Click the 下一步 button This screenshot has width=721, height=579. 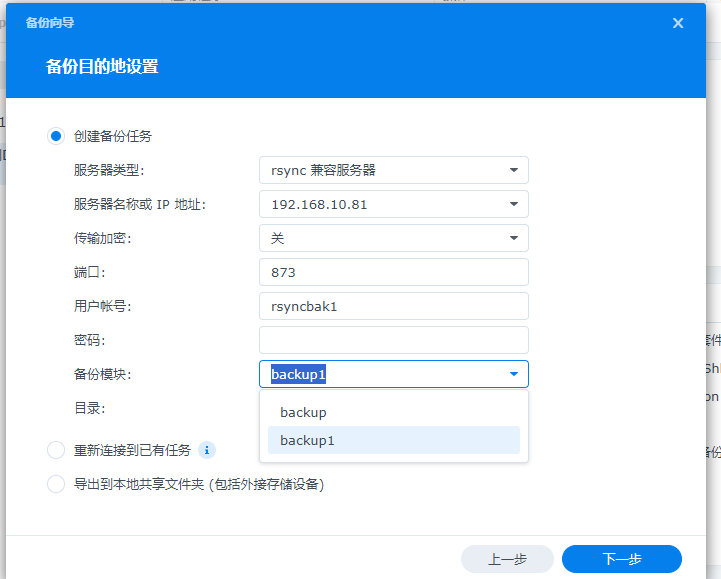pyautogui.click(x=621, y=559)
